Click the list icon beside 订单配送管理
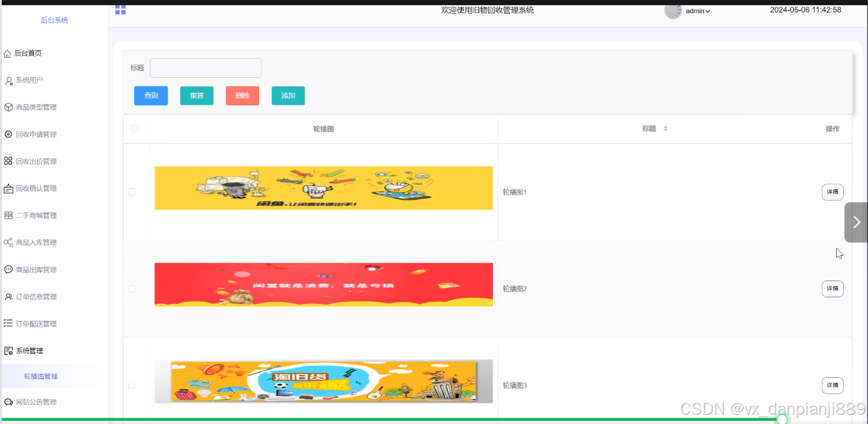The image size is (868, 424). tap(8, 323)
